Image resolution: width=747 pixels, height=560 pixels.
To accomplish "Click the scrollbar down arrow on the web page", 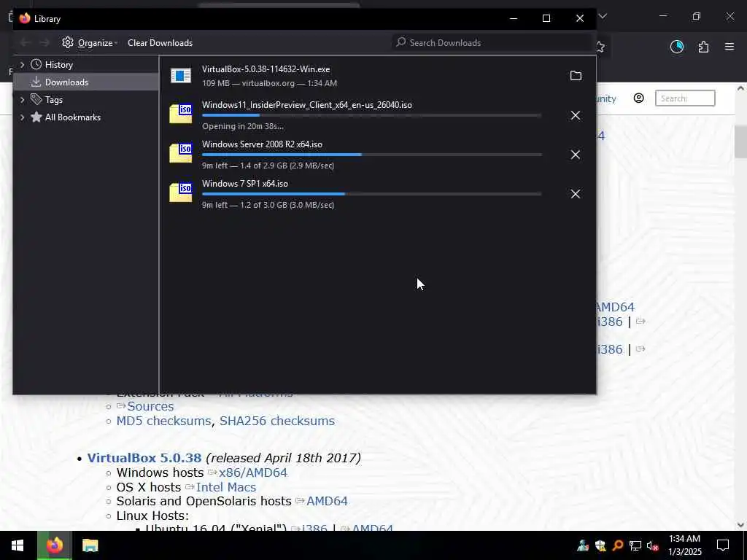I will [x=740, y=525].
